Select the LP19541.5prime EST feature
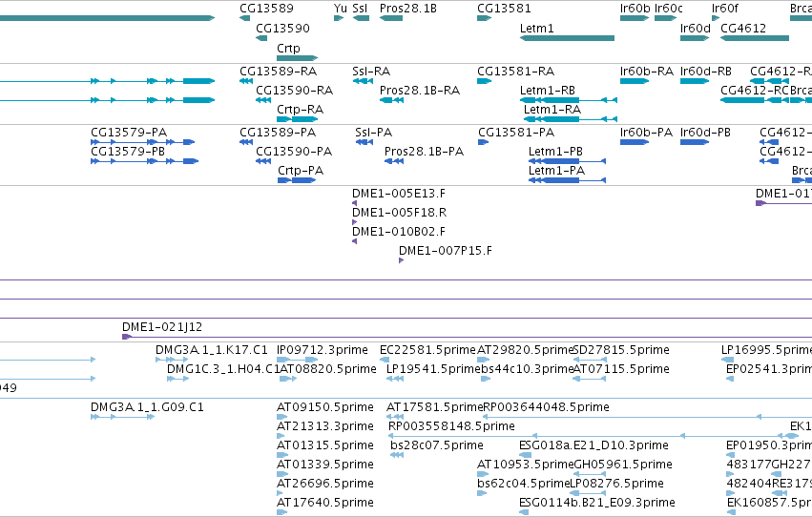Screen dimensions: 812x517 click(395, 379)
